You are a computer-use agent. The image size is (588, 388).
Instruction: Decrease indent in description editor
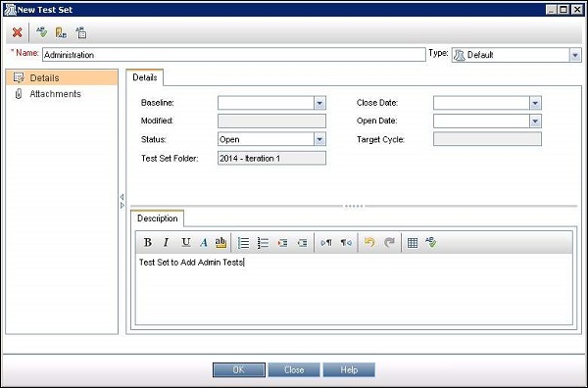(x=302, y=243)
